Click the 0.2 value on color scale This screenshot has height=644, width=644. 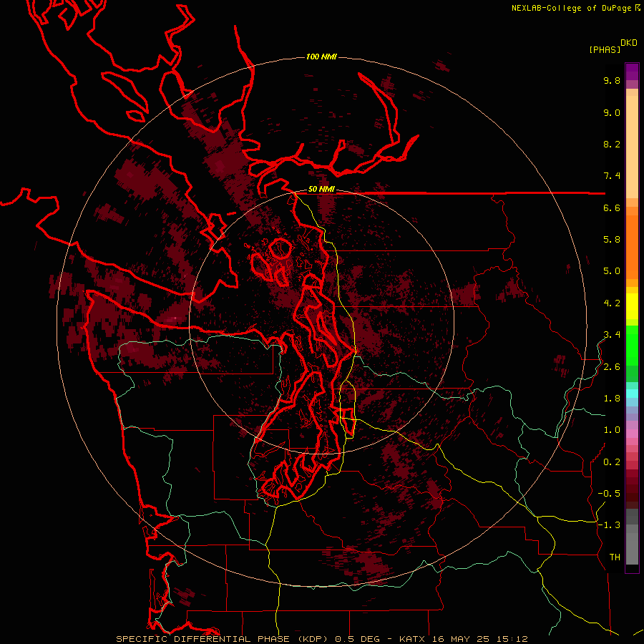tap(612, 462)
